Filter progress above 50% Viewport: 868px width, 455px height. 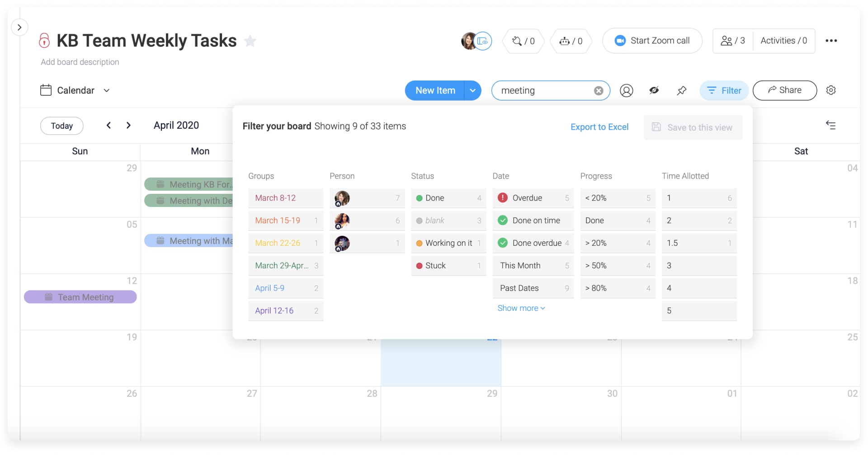click(618, 266)
